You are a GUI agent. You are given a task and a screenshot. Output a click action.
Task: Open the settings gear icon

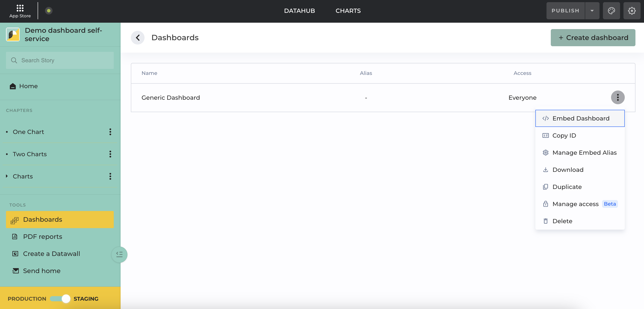[x=632, y=11]
